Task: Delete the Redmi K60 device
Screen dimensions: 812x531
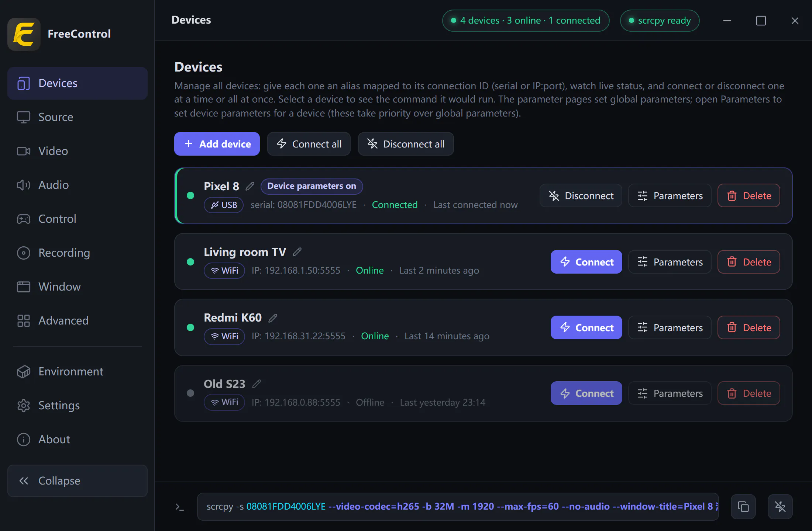Action: pyautogui.click(x=749, y=327)
